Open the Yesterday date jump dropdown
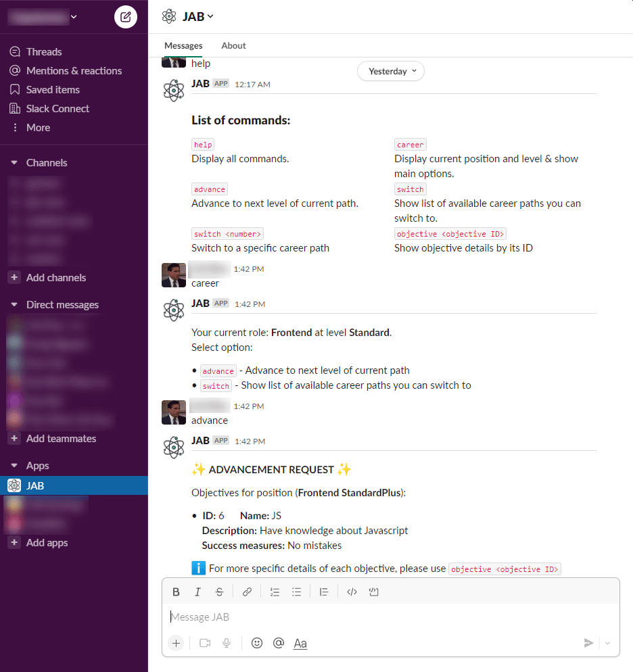 point(391,71)
